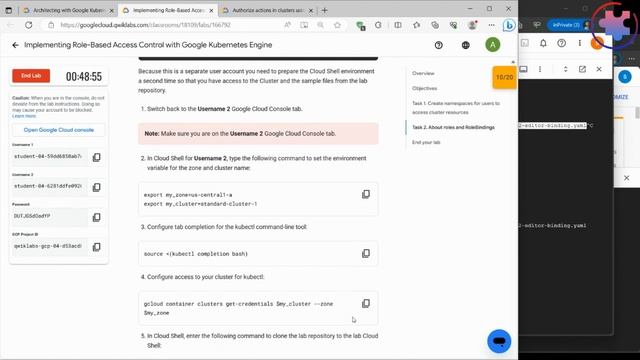Open browser profile avatar
The height and width of the screenshot is (360, 640).
pos(473,25)
